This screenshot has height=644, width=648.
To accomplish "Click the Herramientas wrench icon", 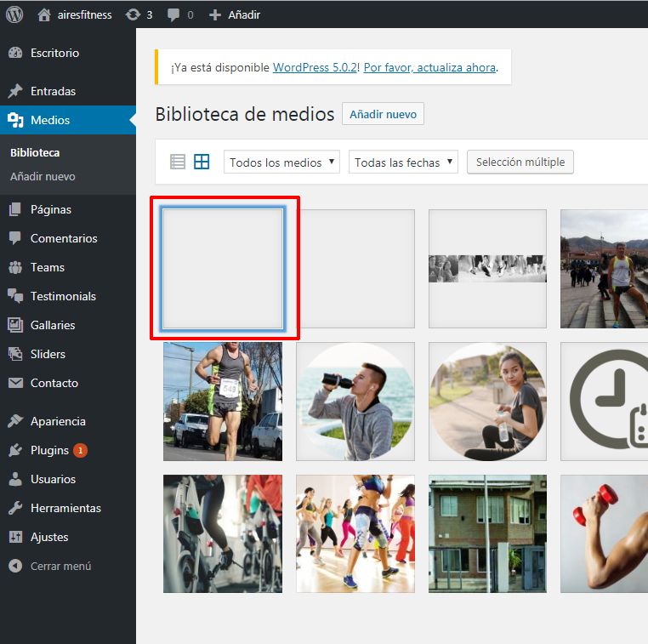I will click(x=15, y=508).
